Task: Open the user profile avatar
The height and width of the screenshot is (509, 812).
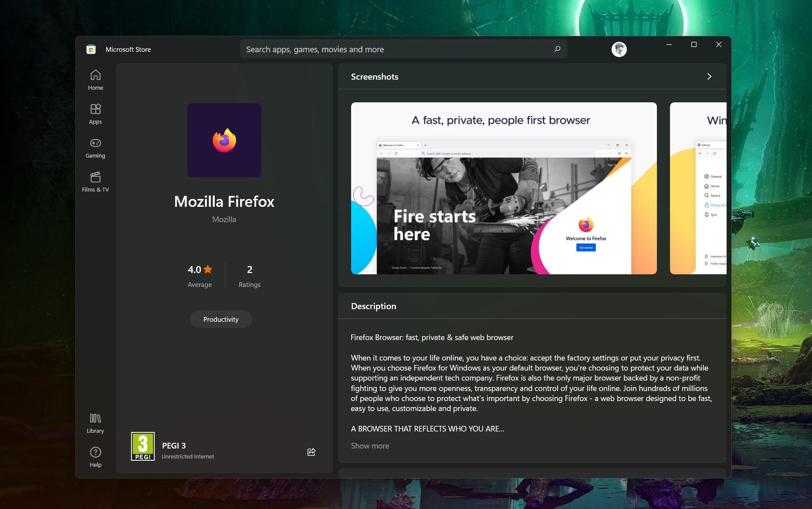Action: tap(619, 49)
